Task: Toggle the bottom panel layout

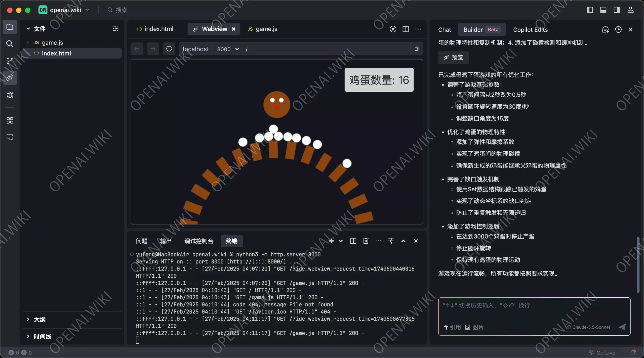Action: (x=603, y=10)
